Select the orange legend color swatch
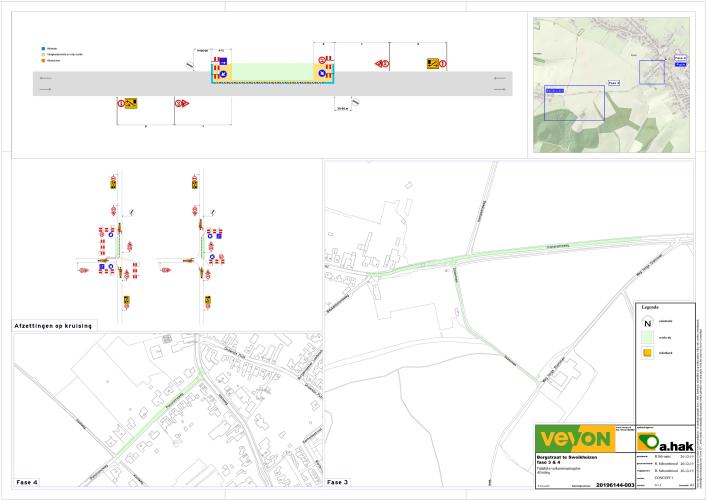 [648, 352]
